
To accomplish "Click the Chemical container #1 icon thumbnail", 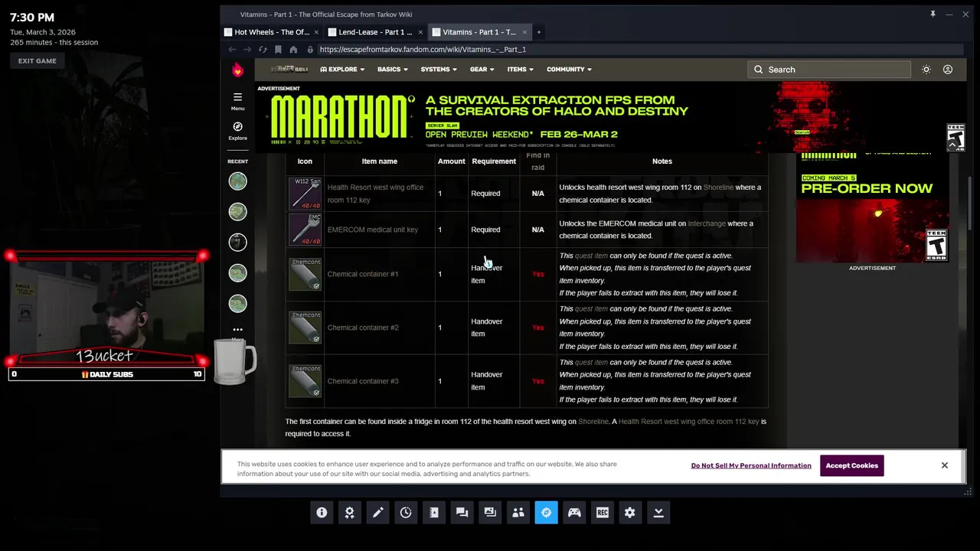I will (x=305, y=274).
